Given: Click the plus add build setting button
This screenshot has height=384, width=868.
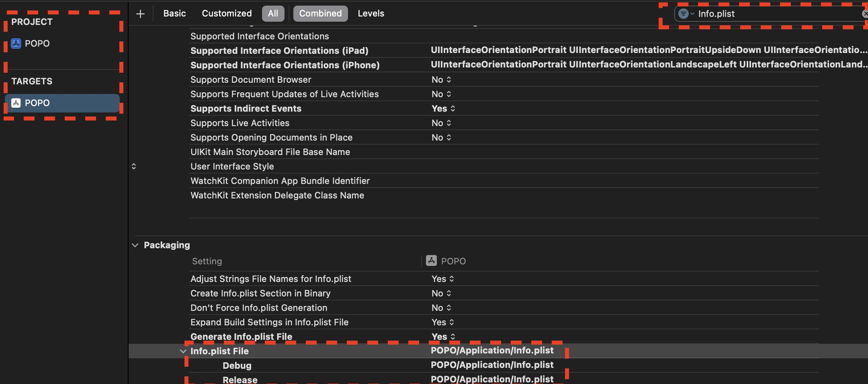Looking at the screenshot, I should (x=140, y=14).
